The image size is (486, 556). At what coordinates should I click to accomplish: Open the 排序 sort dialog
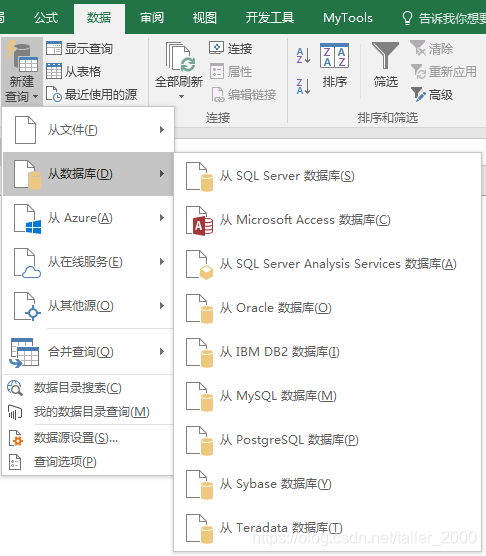click(x=334, y=66)
